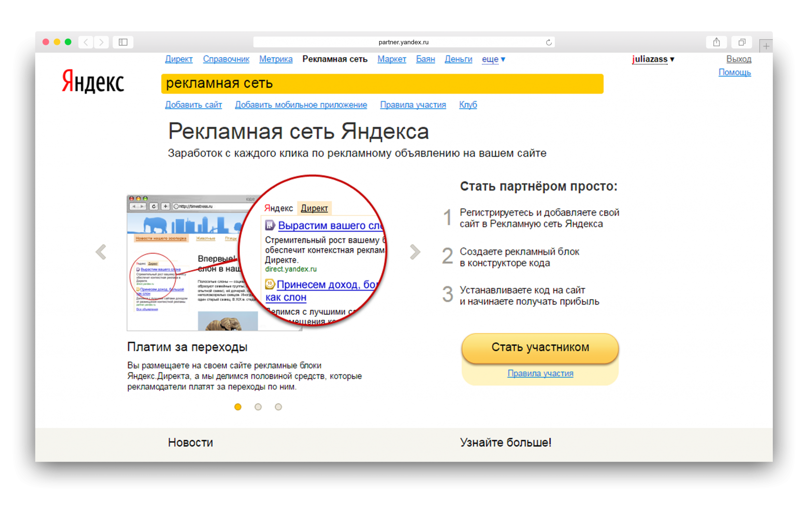Open the Клуб link
This screenshot has width=812, height=505.
coord(468,105)
